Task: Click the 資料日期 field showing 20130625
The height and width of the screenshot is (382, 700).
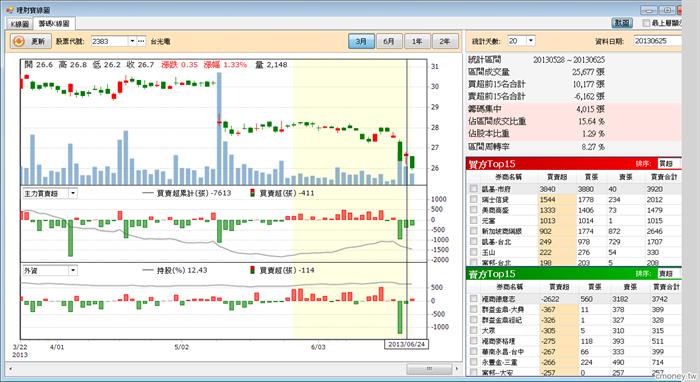Action: (658, 41)
